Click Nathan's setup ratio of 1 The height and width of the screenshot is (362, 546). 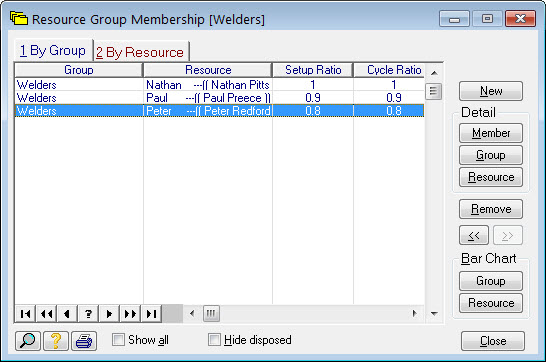[313, 85]
